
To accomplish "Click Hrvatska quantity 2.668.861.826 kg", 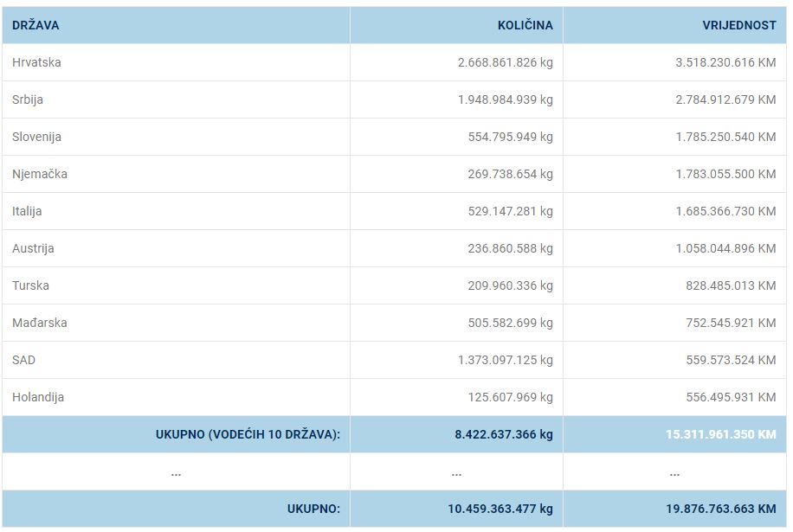I will point(505,62).
